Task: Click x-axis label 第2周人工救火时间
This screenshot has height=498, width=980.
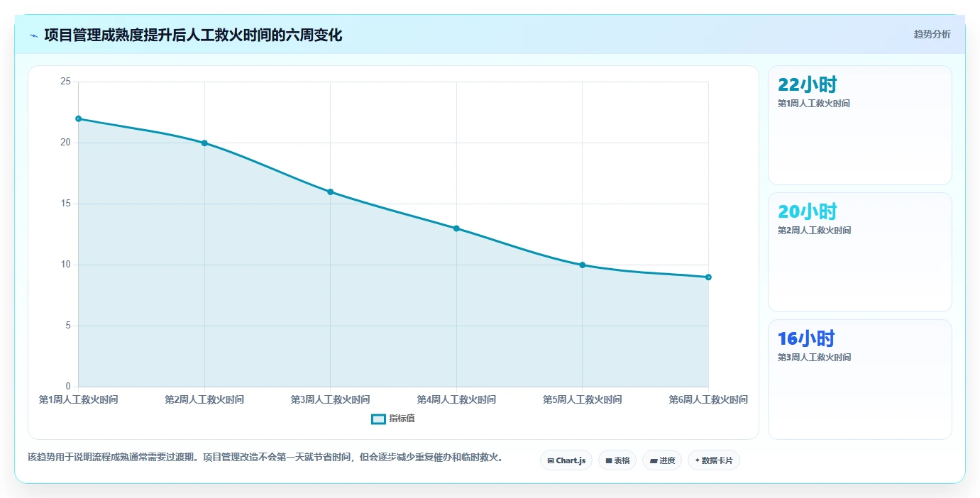Action: (204, 400)
